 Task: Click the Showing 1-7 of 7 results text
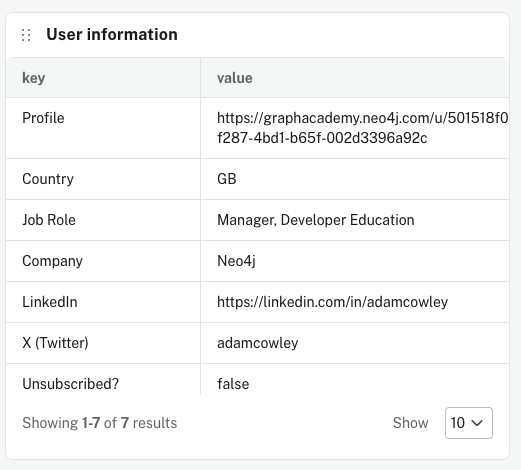(100, 423)
